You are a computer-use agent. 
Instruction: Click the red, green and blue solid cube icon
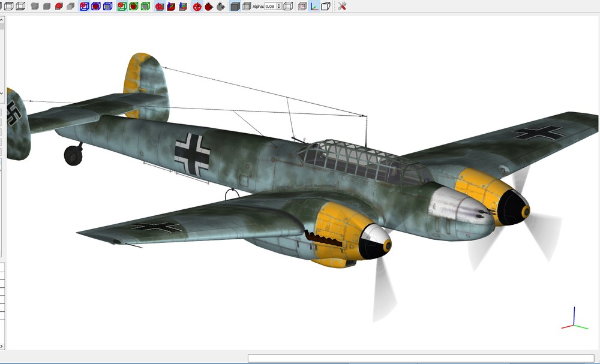coord(171,6)
